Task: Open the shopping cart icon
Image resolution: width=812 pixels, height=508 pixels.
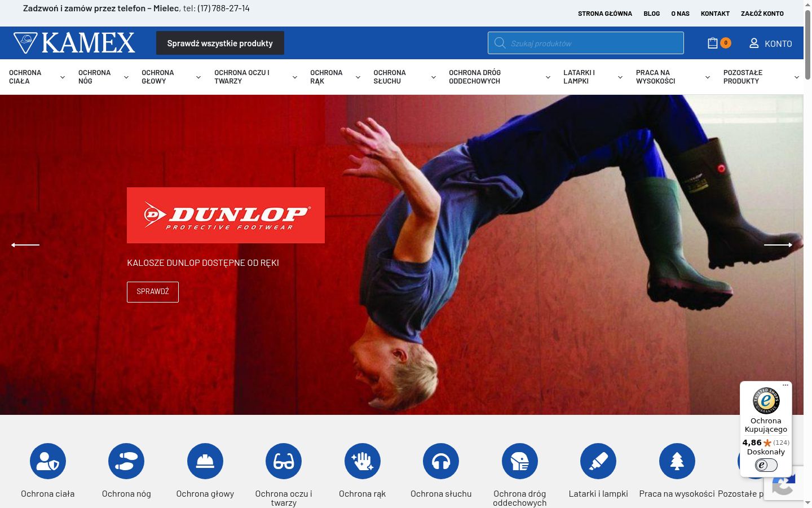Action: 713,43
